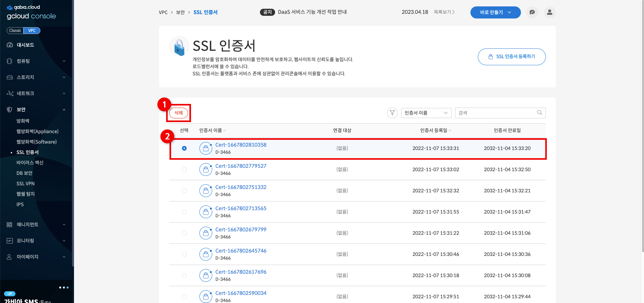Open the 목록보기 notice list link

tap(444, 12)
